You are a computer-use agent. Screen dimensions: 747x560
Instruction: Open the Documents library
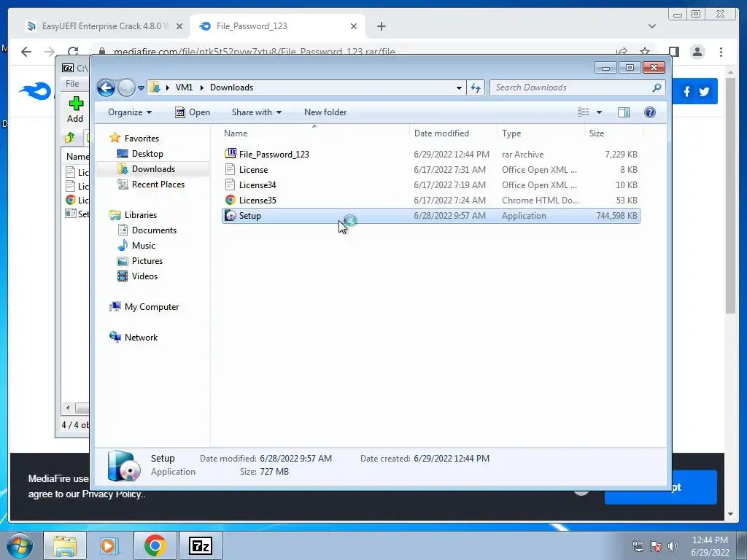[147, 230]
